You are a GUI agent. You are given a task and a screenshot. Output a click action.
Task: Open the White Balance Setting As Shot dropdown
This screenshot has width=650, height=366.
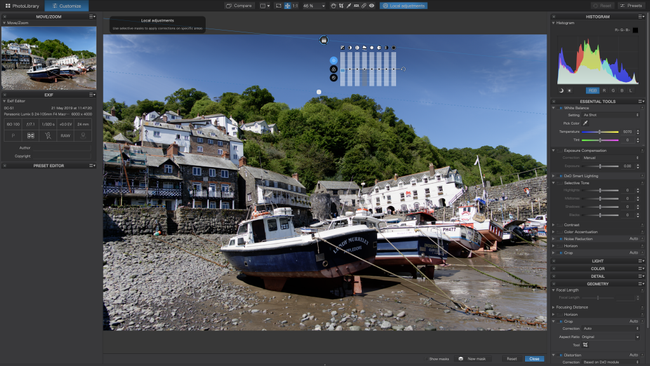[x=611, y=115]
